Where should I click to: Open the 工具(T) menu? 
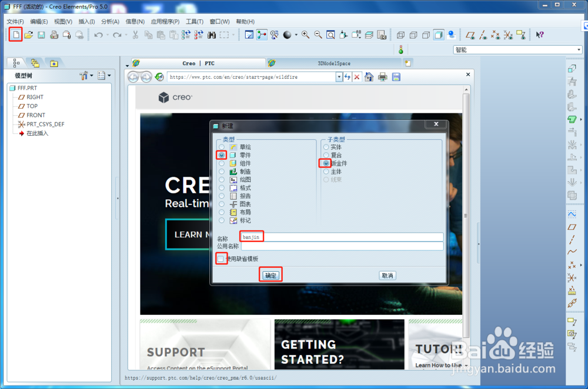pos(194,21)
